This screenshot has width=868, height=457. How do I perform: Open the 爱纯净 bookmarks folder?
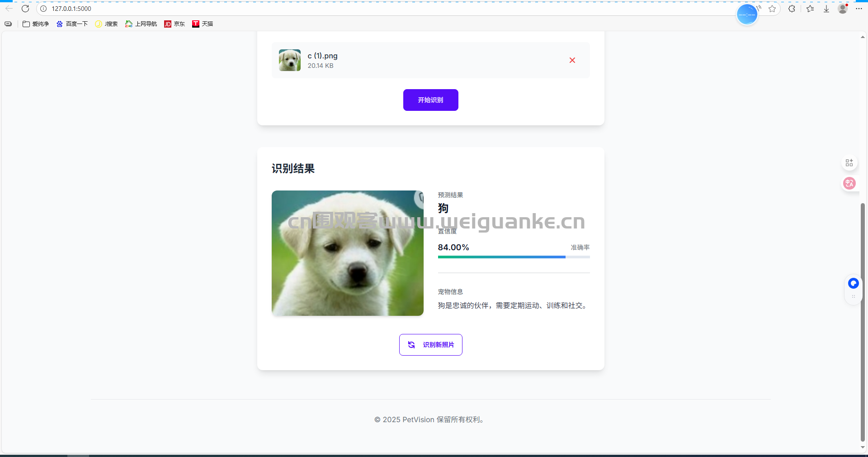coord(36,24)
